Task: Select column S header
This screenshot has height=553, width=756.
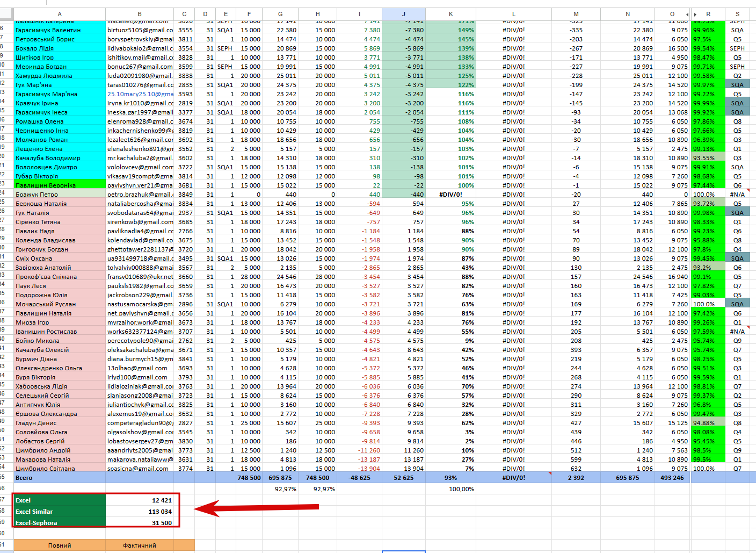Action: point(738,14)
